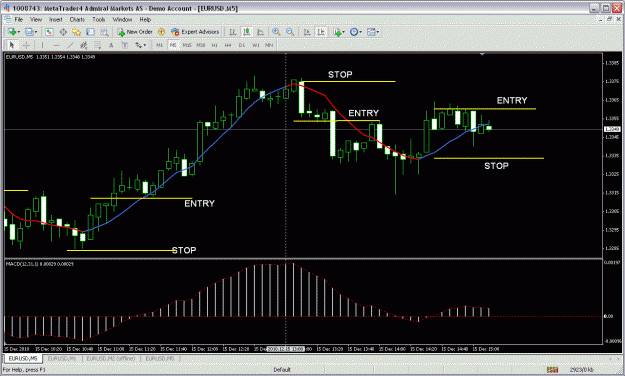Open the View menu
This screenshot has width=625, height=376.
click(36, 19)
